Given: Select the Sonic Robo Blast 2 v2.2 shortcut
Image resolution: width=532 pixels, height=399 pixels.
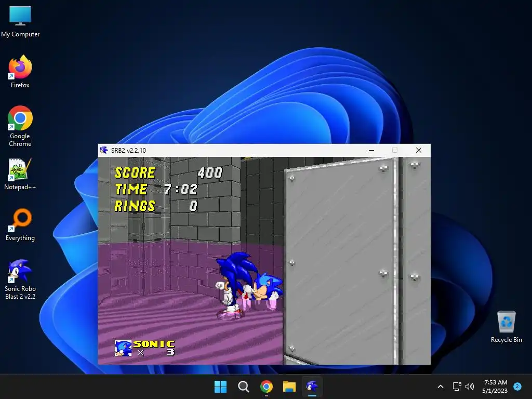Looking at the screenshot, I should coord(20,279).
